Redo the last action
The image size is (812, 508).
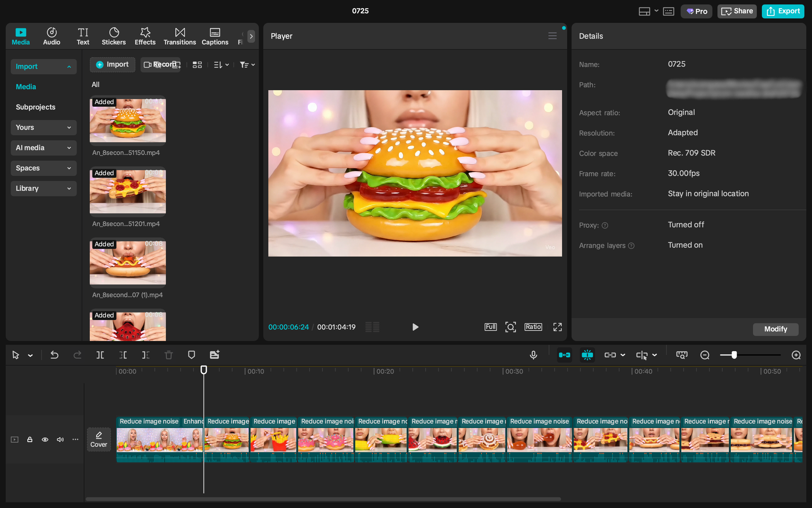pyautogui.click(x=77, y=355)
